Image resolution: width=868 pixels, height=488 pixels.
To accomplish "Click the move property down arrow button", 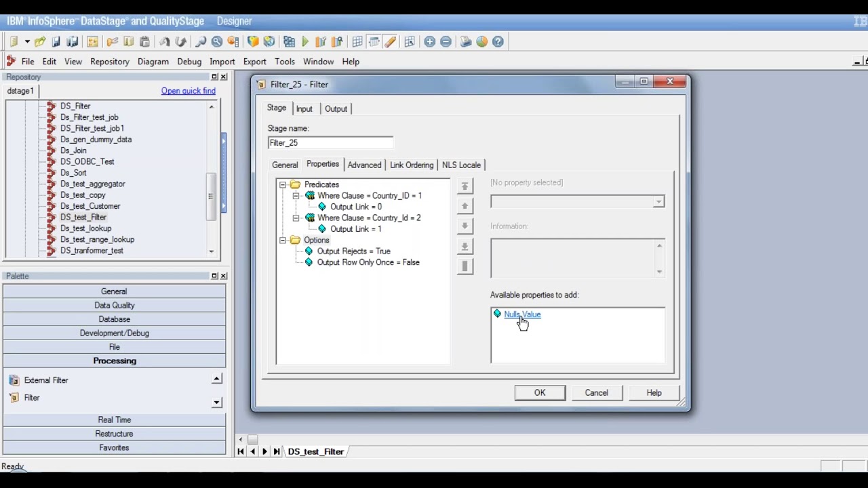I will coord(465,226).
